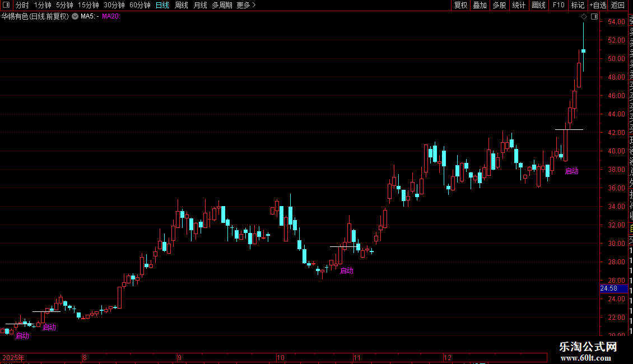
Task: Click the highlighted 24.58 price tag
Action: tap(613, 288)
